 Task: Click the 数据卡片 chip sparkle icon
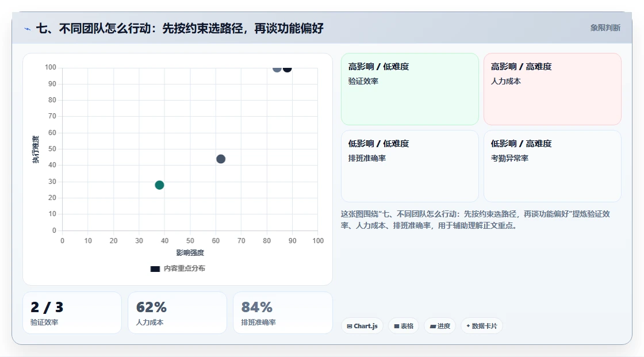click(468, 326)
